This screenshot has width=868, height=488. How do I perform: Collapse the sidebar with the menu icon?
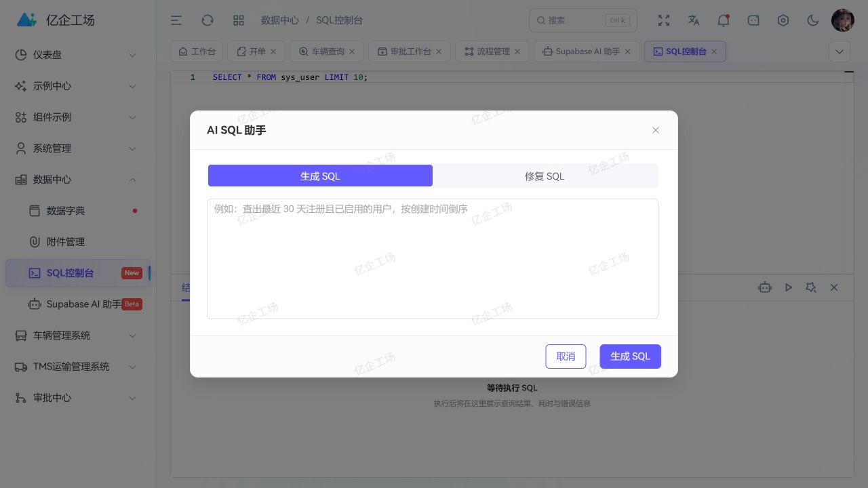(x=176, y=20)
